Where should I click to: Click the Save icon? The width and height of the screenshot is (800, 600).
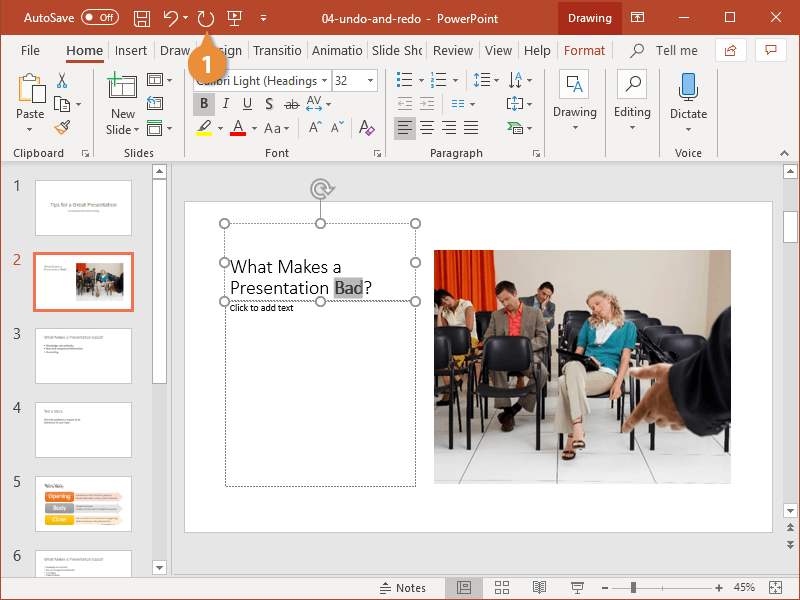click(x=142, y=18)
